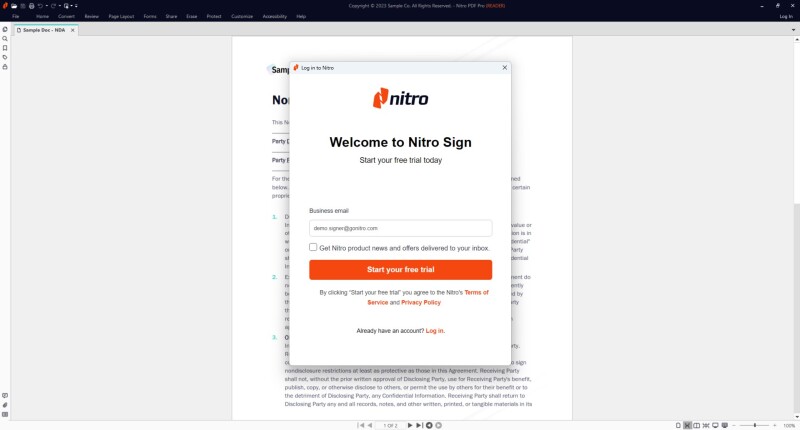Click Log In at top right of ribbon
This screenshot has width=800, height=430.
coord(786,16)
